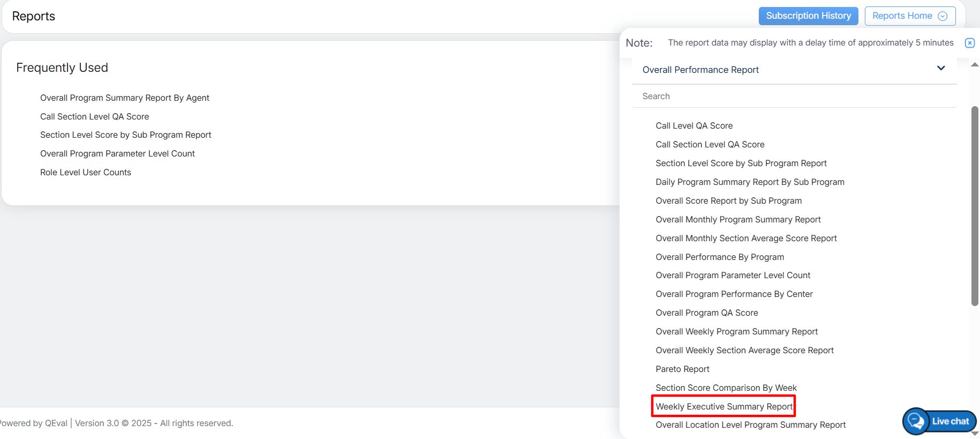Open Weekly Executive Summary Report
The height and width of the screenshot is (439, 980).
[723, 406]
